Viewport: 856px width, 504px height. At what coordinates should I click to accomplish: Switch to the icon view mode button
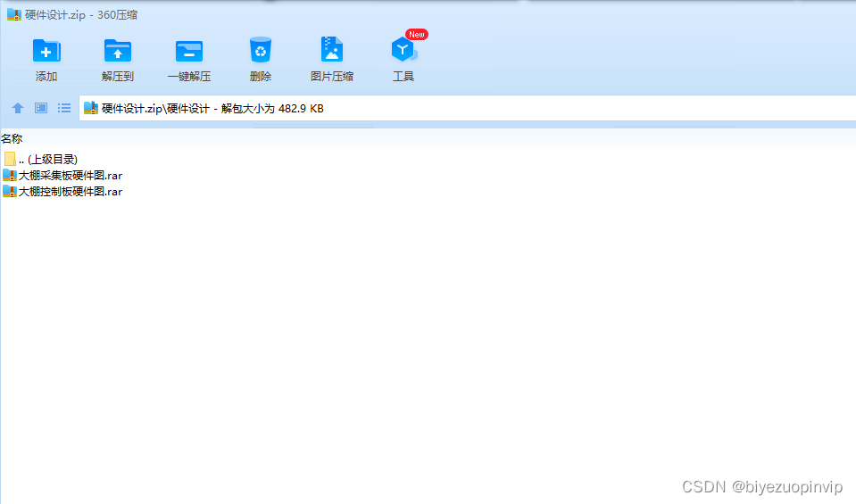tap(41, 108)
